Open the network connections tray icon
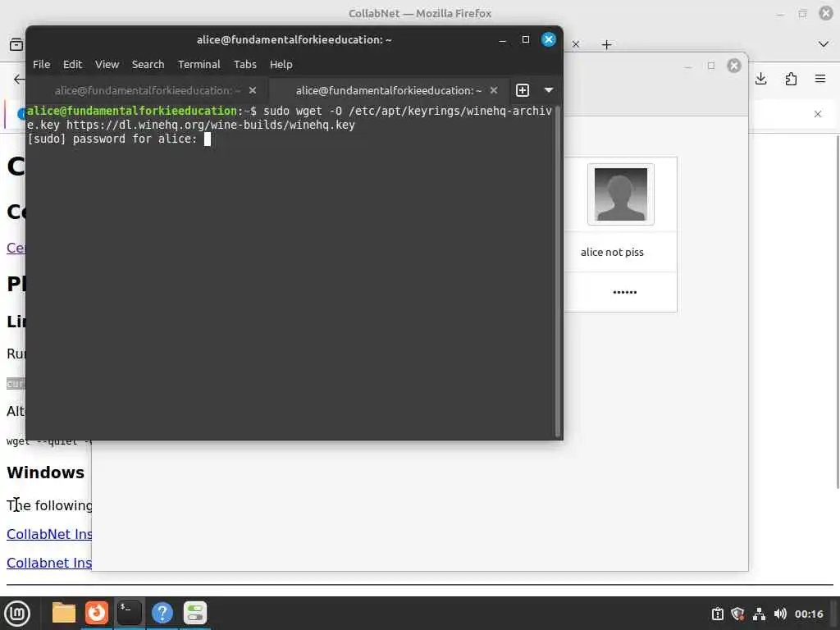Viewport: 840px width, 630px height. (x=759, y=614)
